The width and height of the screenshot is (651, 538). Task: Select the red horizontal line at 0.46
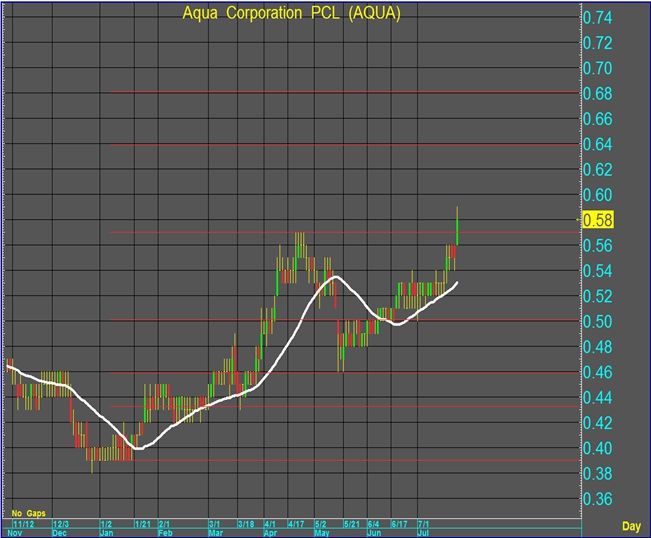click(344, 373)
